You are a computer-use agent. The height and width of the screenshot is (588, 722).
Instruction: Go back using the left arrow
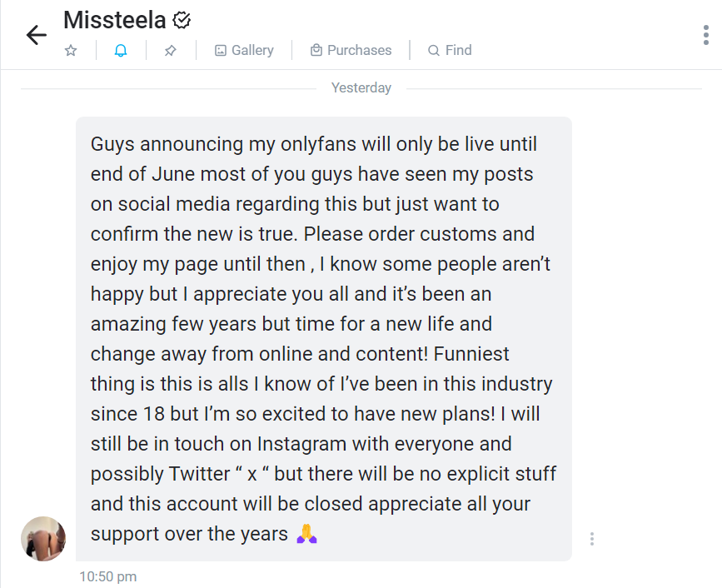point(36,35)
